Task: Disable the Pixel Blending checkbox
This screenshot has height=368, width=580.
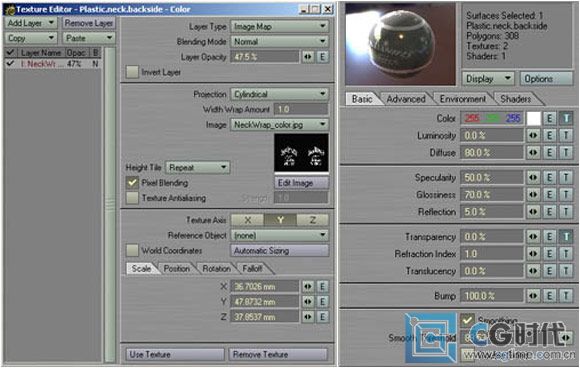Action: click(132, 183)
